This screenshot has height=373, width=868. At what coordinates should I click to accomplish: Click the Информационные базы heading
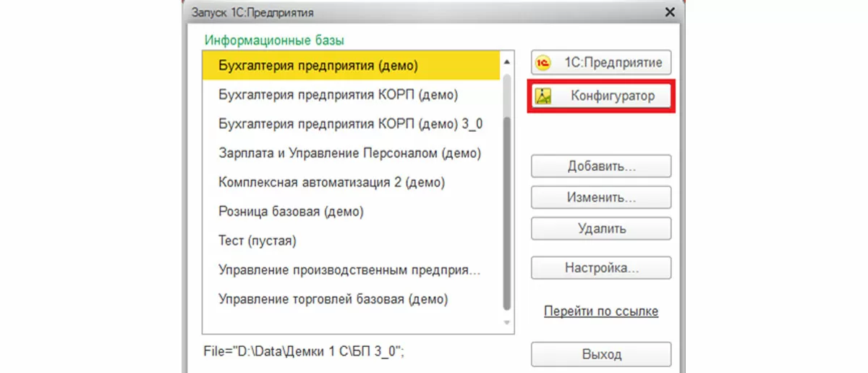(x=274, y=40)
